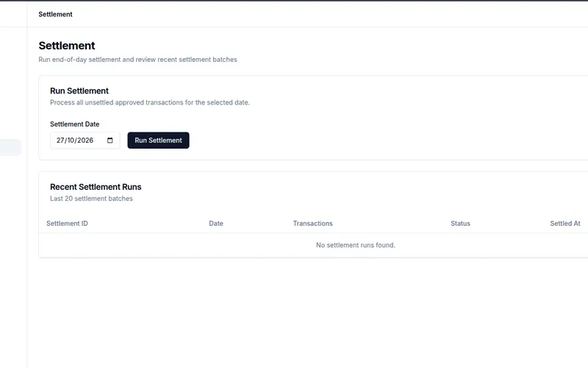This screenshot has width=588, height=368.
Task: Click the large Settlement page heading
Action: [67, 46]
